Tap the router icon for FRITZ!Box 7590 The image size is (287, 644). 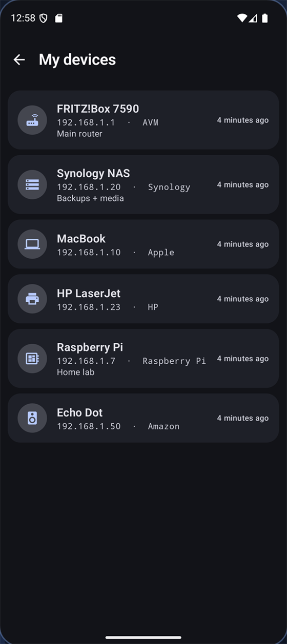[32, 120]
